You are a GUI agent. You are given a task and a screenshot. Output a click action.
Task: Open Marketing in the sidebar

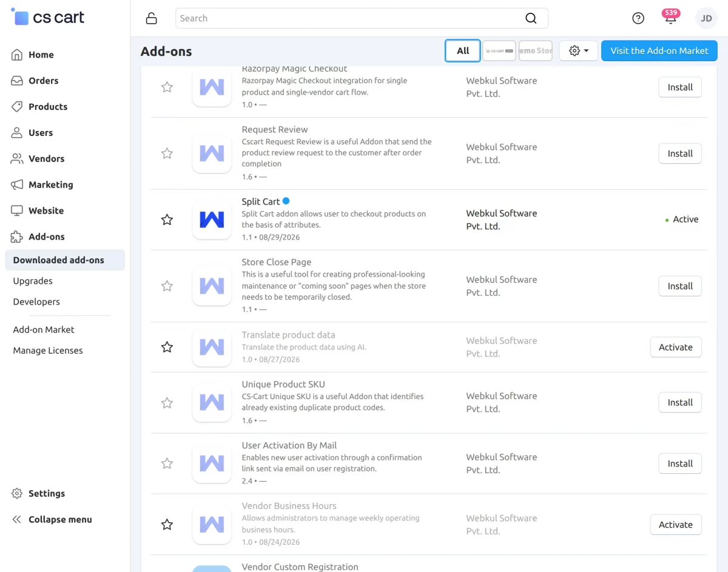tap(50, 185)
